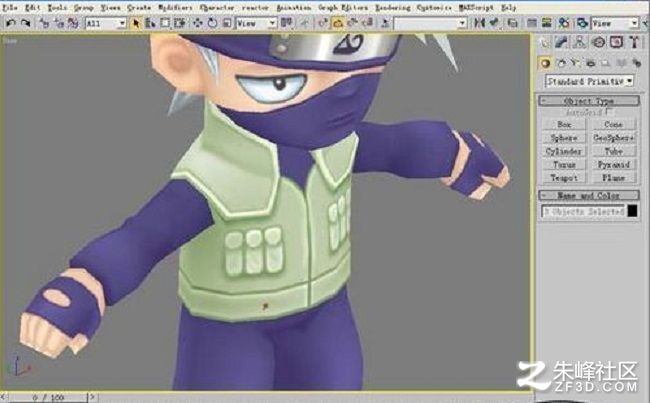This screenshot has width=650, height=403.
Task: Switch to the Utilities hammer tab
Action: point(634,42)
